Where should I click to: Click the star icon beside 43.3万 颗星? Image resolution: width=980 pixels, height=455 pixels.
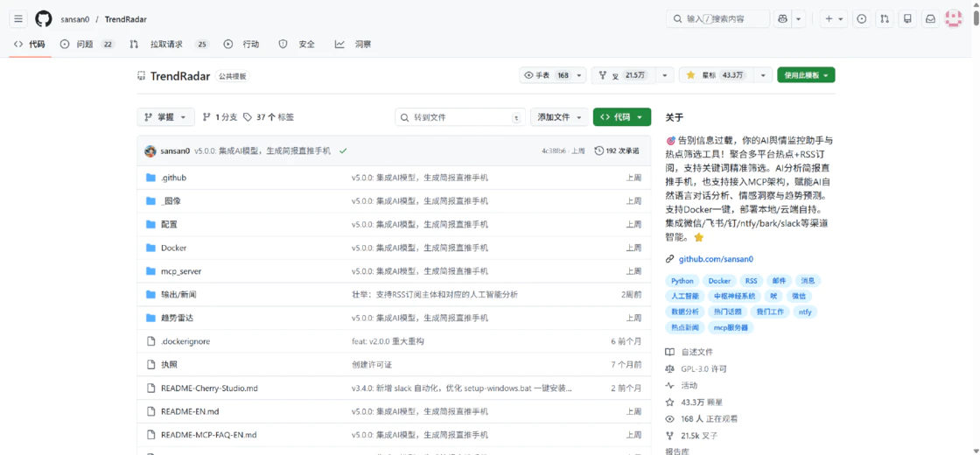pos(670,402)
